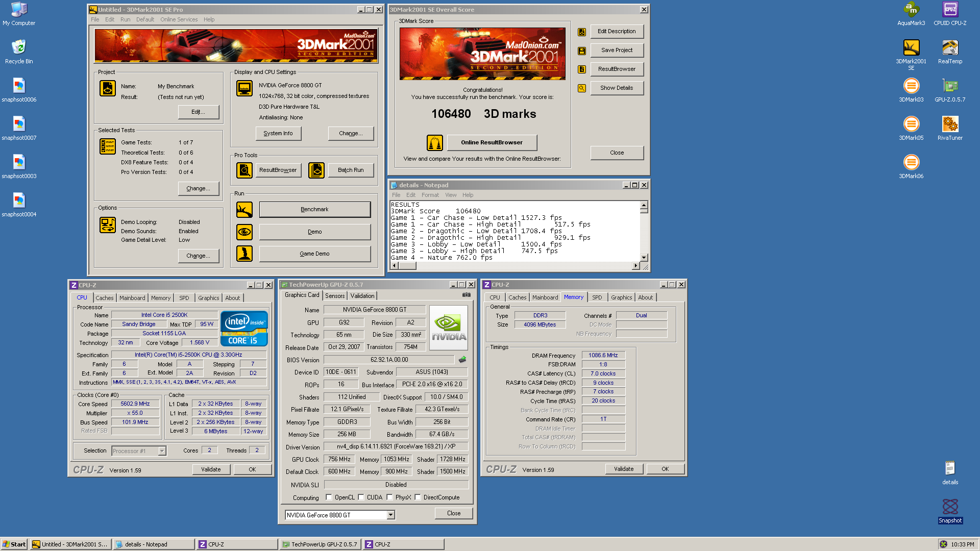
Task: Click the ResultBrowser magnifier icon in Pro Tools
Action: 244,170
